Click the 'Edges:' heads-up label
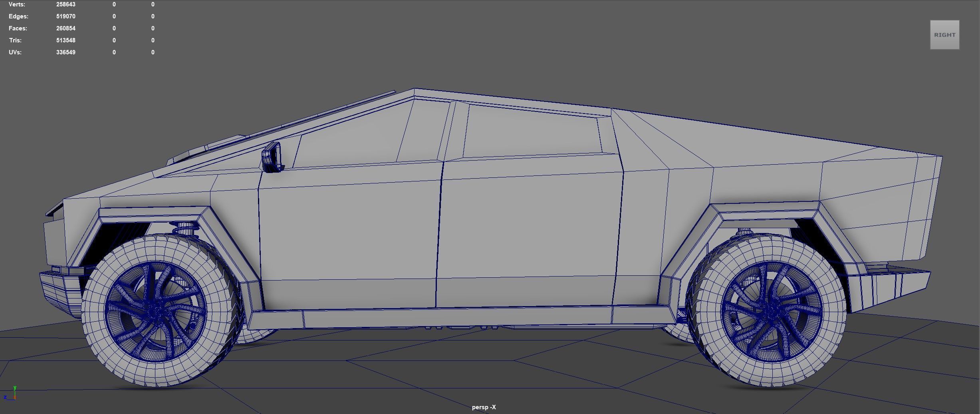Image resolution: width=980 pixels, height=414 pixels. (x=18, y=16)
